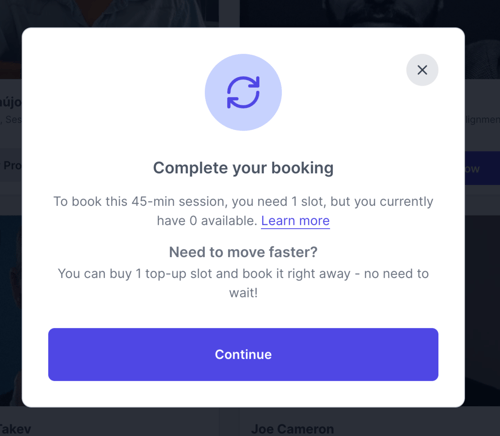Viewport: 500px width, 436px height.
Task: Click the top-left mentor photo behind overlay
Action: click(109, 13)
